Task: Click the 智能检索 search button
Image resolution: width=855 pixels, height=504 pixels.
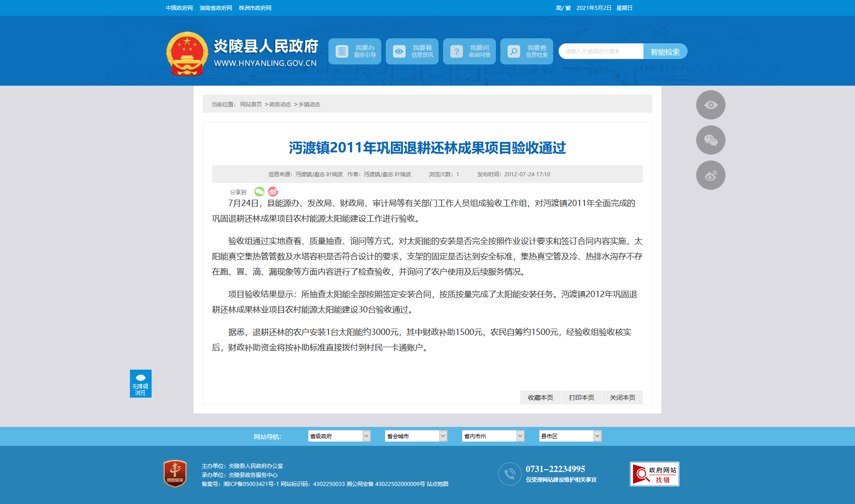Action: tap(665, 51)
